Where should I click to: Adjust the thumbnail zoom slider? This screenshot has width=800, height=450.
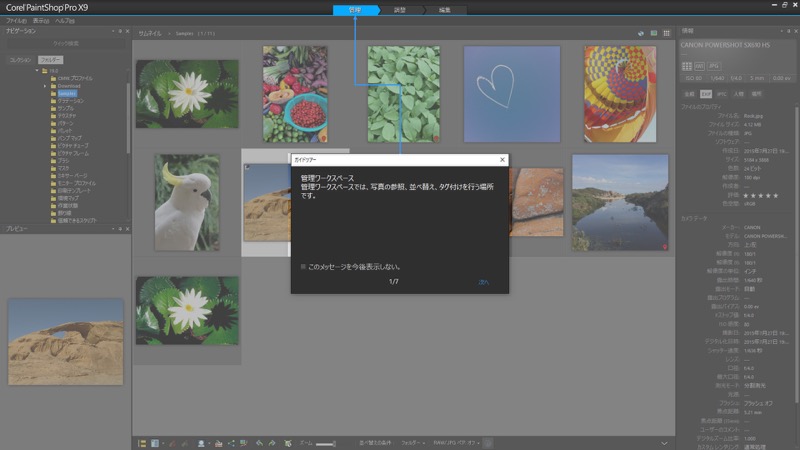tap(335, 442)
